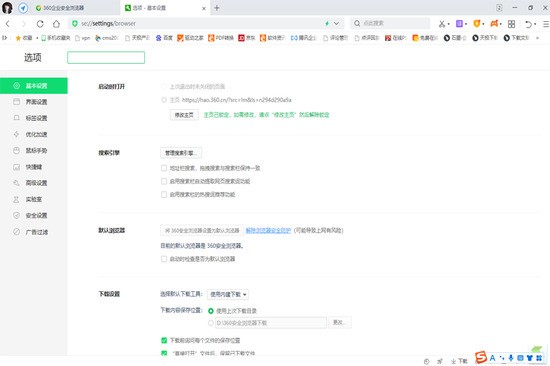Click the 下载 button in status bar
Screen dimensions: 550x366
pos(459,361)
